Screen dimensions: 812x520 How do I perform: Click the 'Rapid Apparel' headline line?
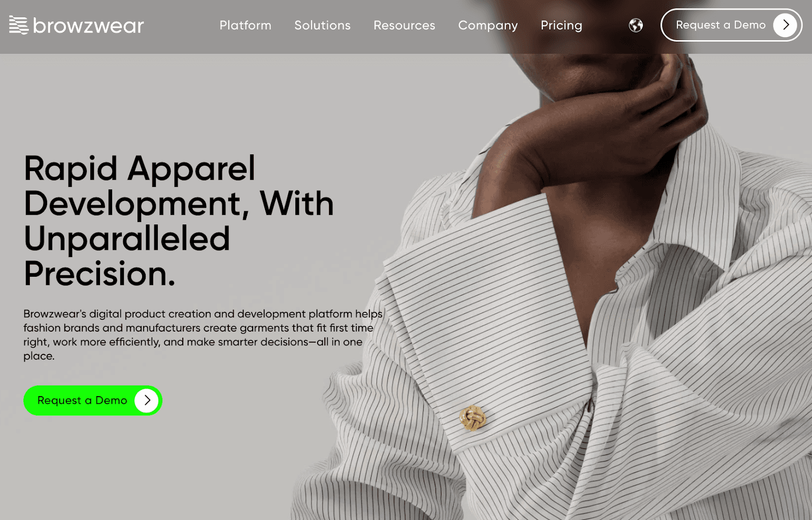point(140,169)
